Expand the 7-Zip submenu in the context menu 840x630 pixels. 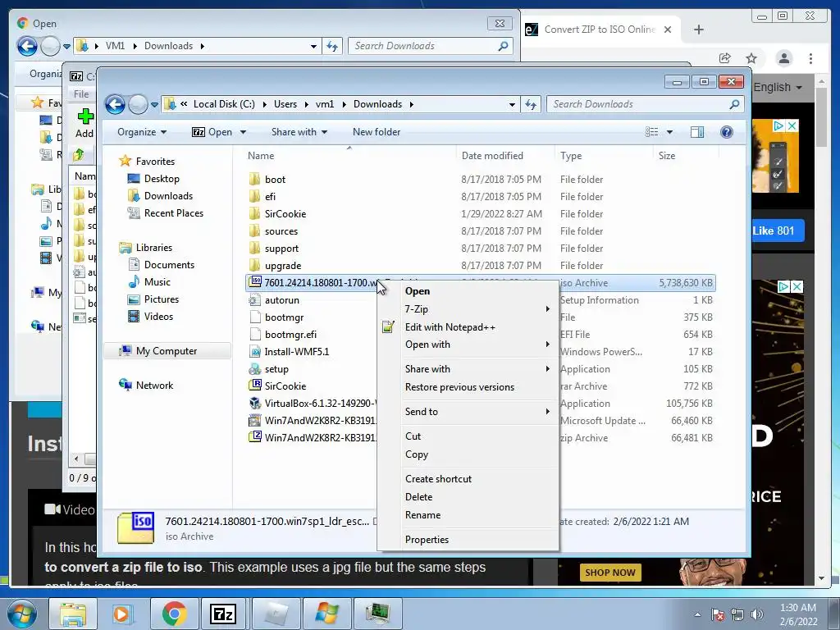pyautogui.click(x=477, y=309)
